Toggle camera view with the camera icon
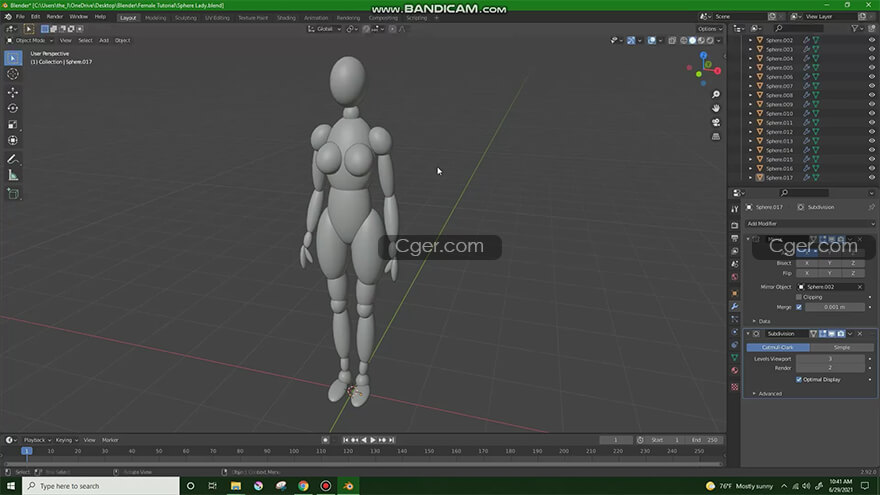This screenshot has width=880, height=495. point(716,122)
